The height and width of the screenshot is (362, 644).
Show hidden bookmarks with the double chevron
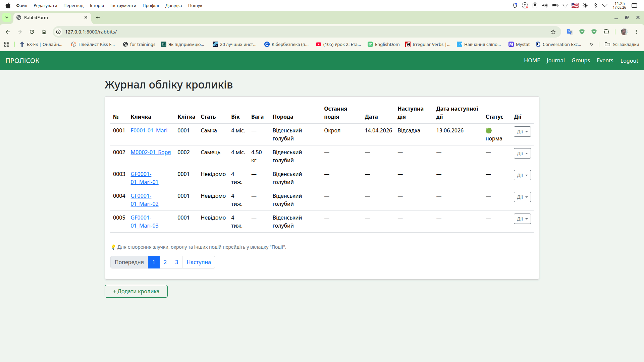[x=591, y=44]
